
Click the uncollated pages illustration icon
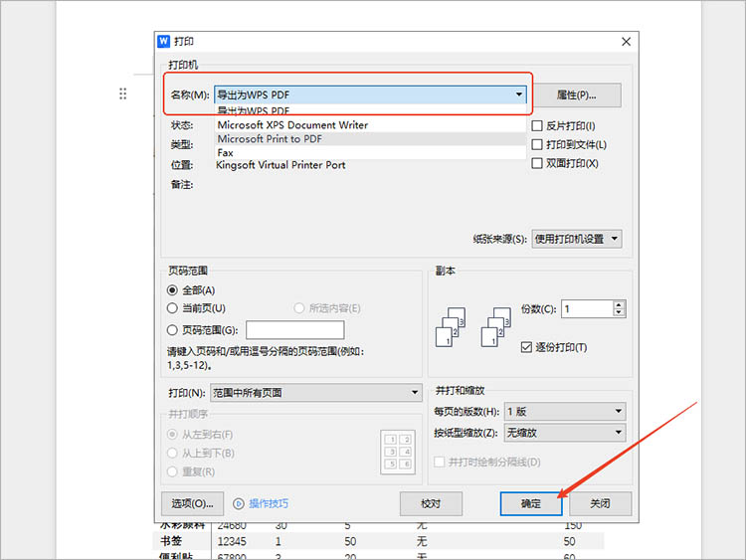[496, 327]
